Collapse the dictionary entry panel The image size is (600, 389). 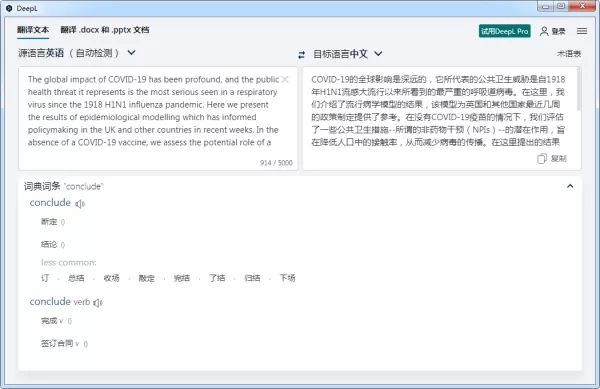570,186
